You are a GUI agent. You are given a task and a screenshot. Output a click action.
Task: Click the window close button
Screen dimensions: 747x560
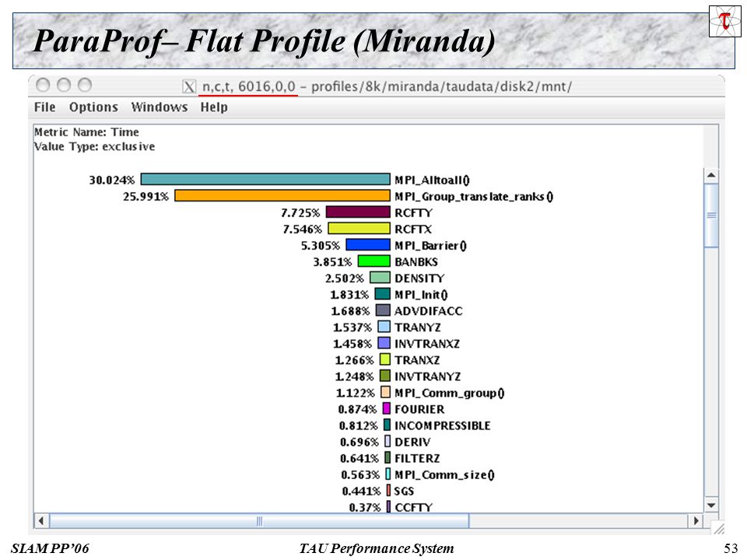point(43,86)
